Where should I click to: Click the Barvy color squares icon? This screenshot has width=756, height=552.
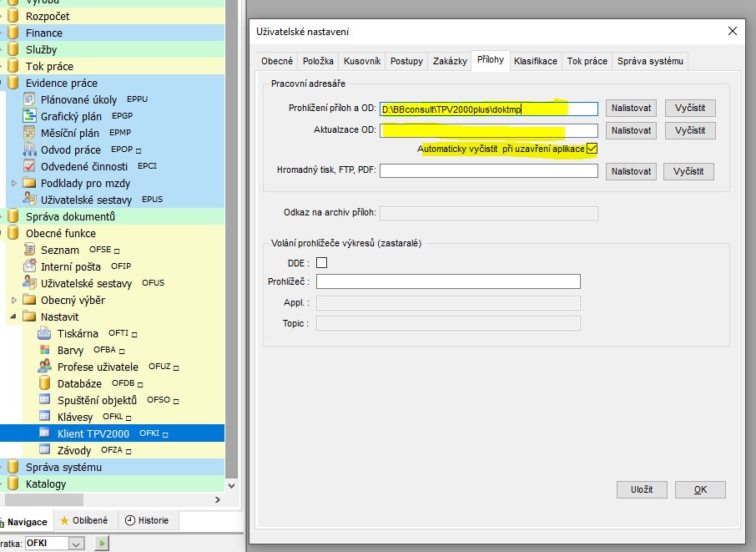click(x=44, y=350)
